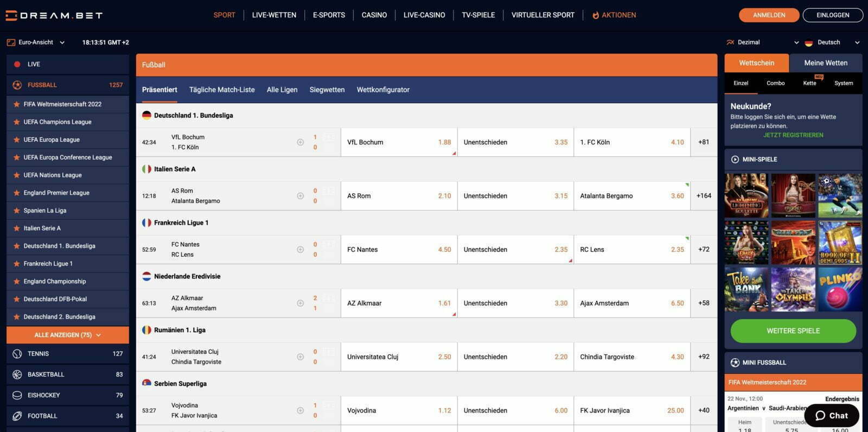Viewport: 868px width, 432px height.
Task: Expand +92 more markets for Cluj match
Action: click(704, 357)
